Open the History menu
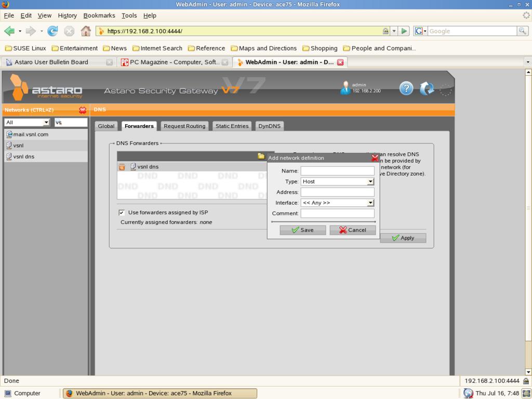The width and height of the screenshot is (532, 399). coord(67,15)
